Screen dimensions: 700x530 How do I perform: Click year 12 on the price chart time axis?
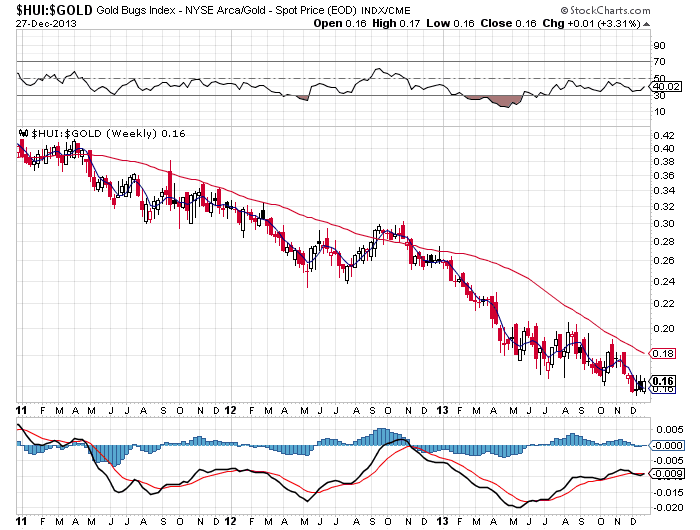coord(230,410)
